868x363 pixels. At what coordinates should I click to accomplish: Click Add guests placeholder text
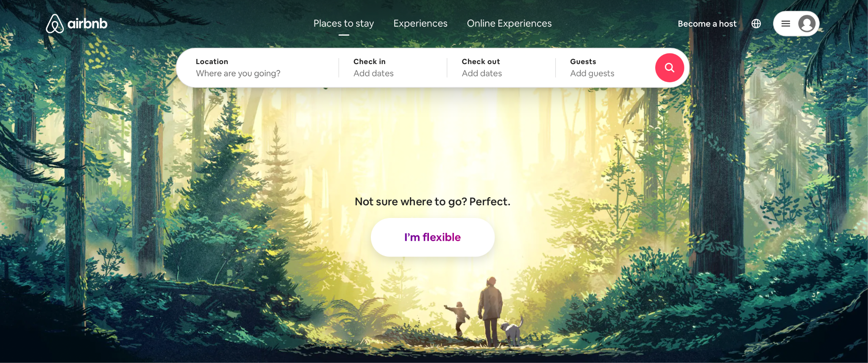click(x=592, y=73)
